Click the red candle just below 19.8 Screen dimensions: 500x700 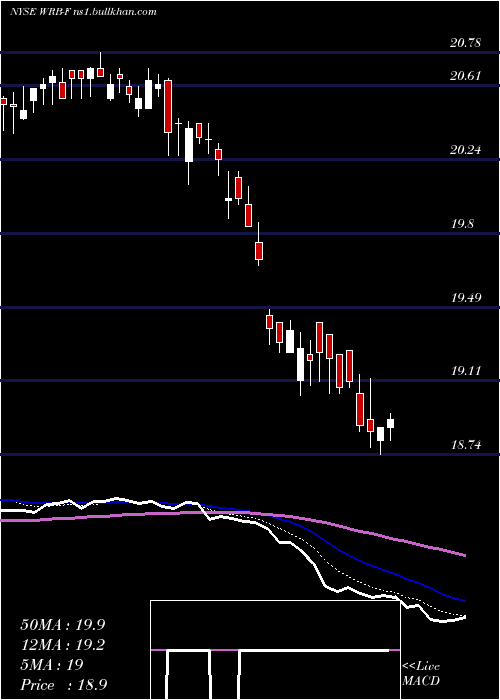pyautogui.click(x=259, y=250)
